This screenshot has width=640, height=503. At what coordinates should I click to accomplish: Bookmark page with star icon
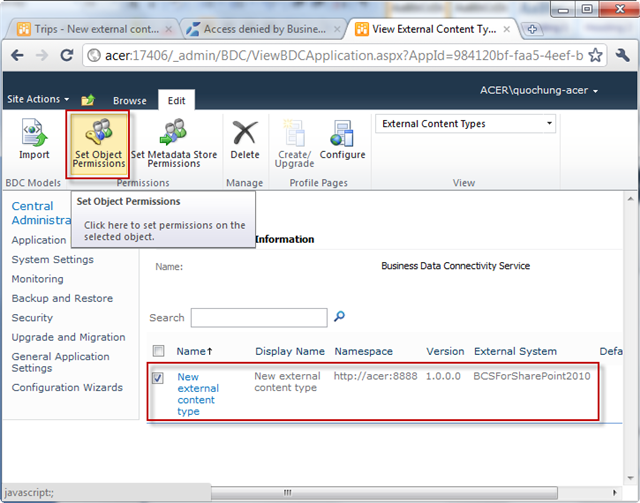(x=595, y=55)
